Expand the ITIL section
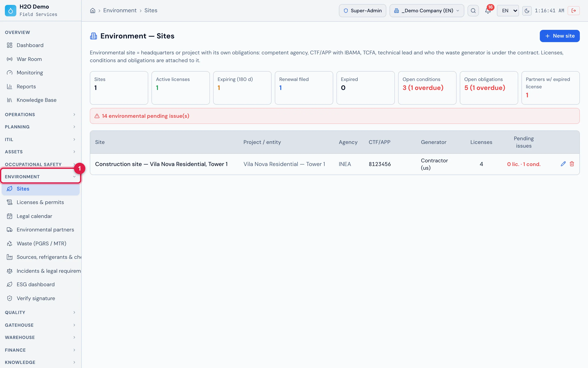 click(41, 139)
